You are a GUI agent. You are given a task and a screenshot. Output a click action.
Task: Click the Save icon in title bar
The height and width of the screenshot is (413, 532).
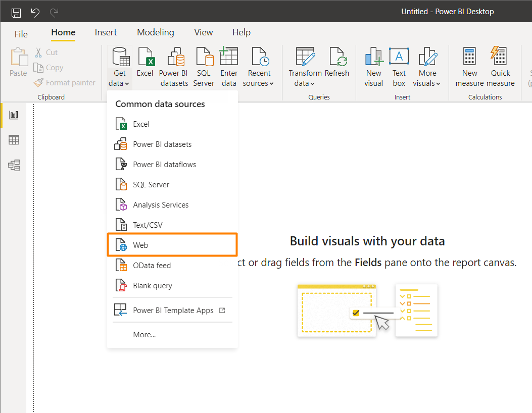tap(16, 13)
